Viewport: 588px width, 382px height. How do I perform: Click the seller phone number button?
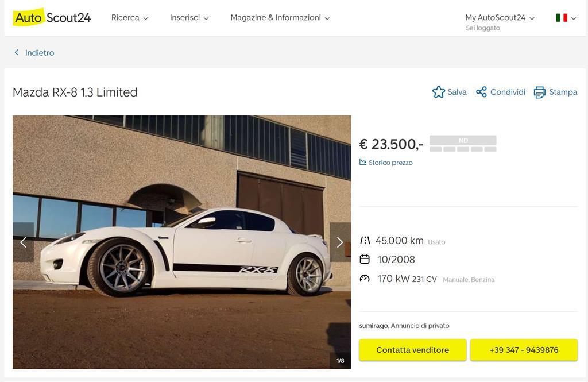pyautogui.click(x=524, y=350)
